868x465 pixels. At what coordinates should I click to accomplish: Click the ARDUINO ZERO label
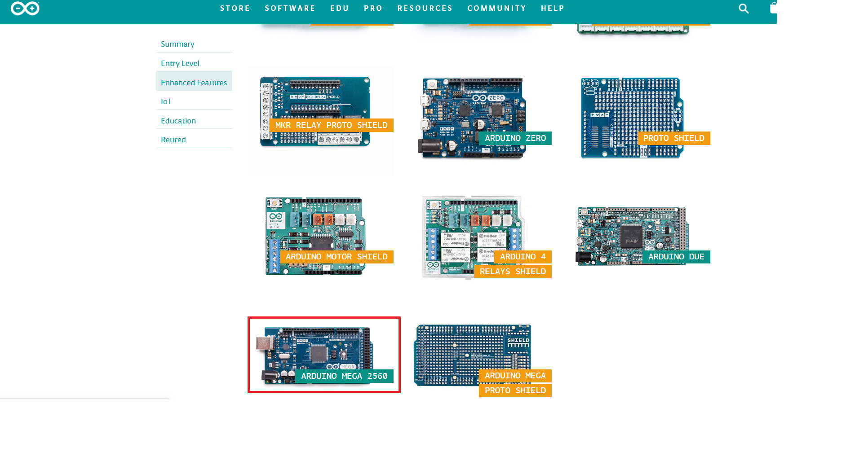(x=515, y=138)
